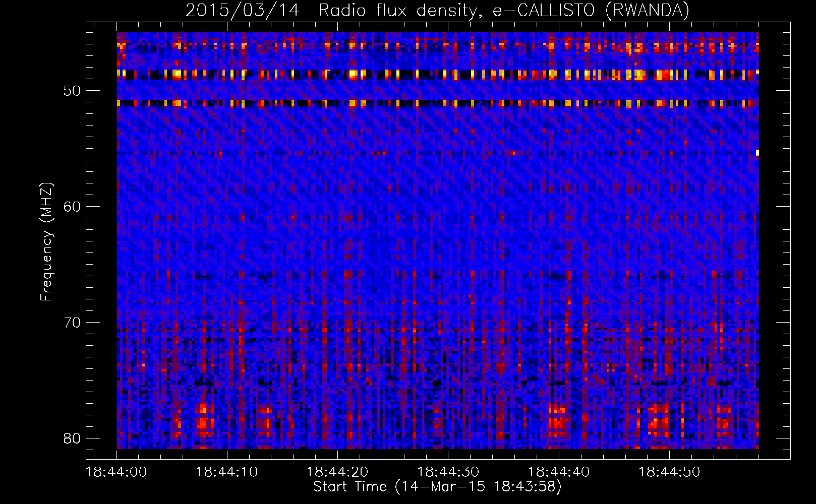Click the frequency tick label "80"
Viewport: 816px width, 504px height.
coord(72,438)
